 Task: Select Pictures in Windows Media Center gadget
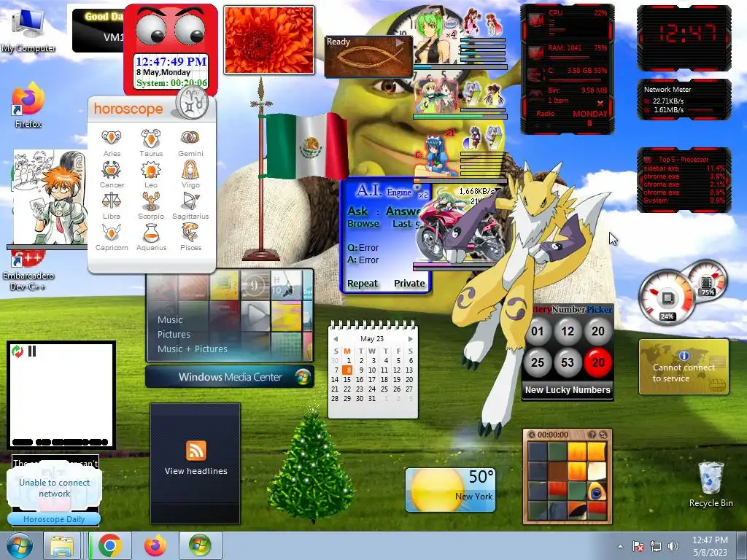[x=174, y=334]
